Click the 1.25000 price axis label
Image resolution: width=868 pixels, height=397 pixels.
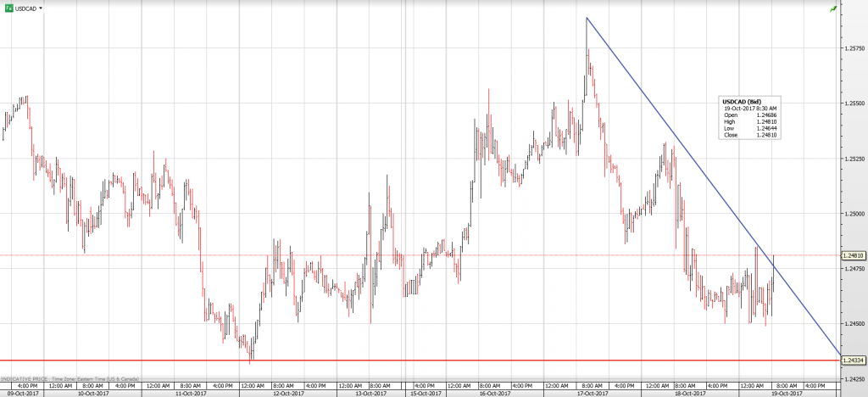pos(853,214)
